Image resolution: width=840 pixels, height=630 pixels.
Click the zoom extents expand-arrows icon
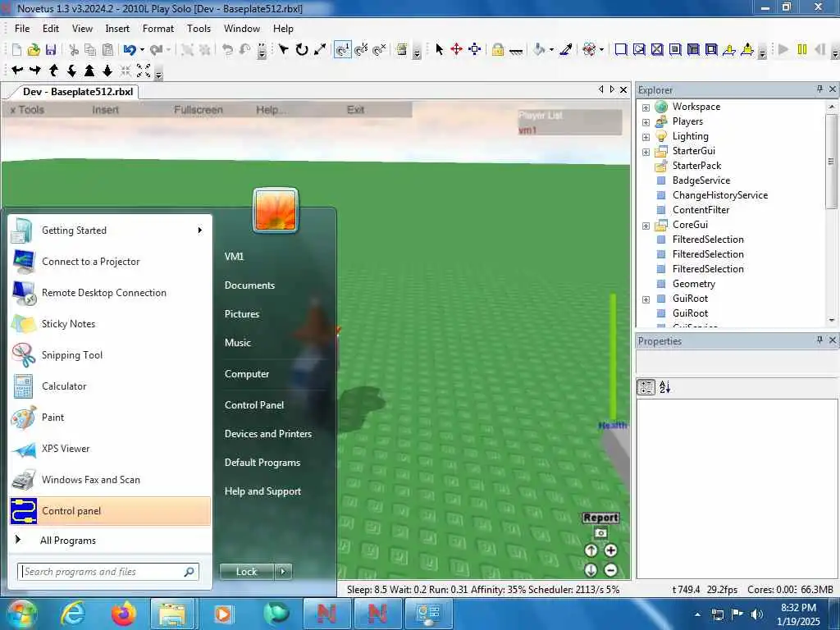pos(144,71)
